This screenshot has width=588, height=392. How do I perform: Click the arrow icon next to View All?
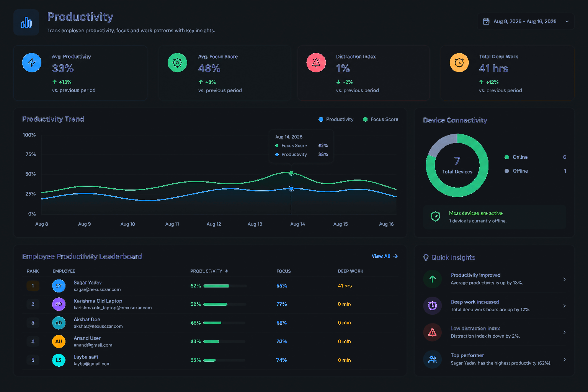[395, 256]
